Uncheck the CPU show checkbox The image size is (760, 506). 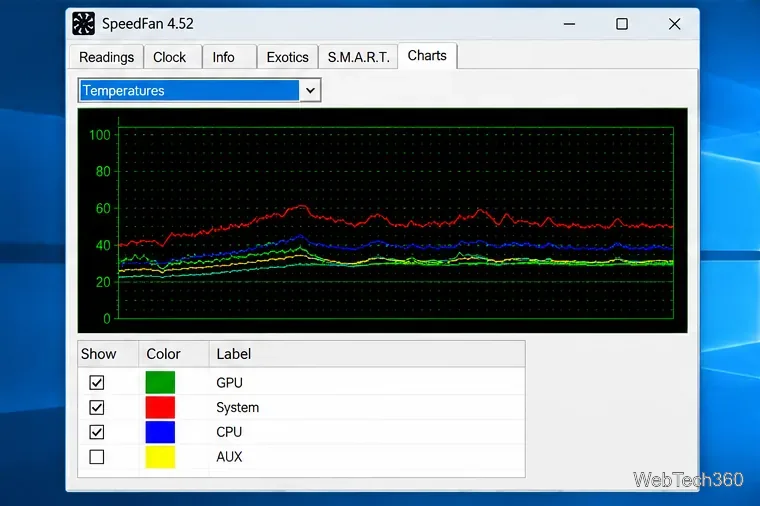coord(97,432)
